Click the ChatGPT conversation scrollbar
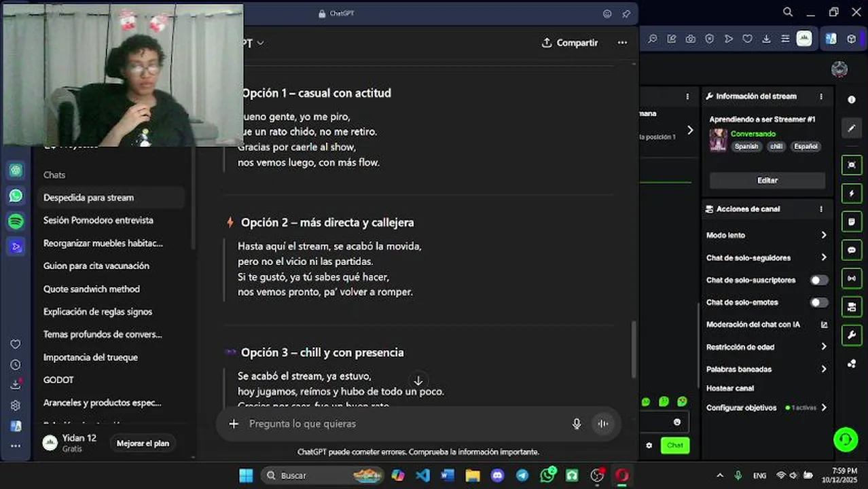Image resolution: width=868 pixels, height=489 pixels. click(635, 350)
